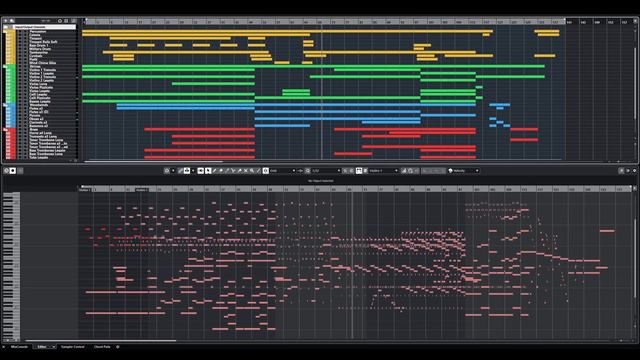Close lower zone with bottom-left X
This screenshot has height=360, width=640.
tap(3, 347)
